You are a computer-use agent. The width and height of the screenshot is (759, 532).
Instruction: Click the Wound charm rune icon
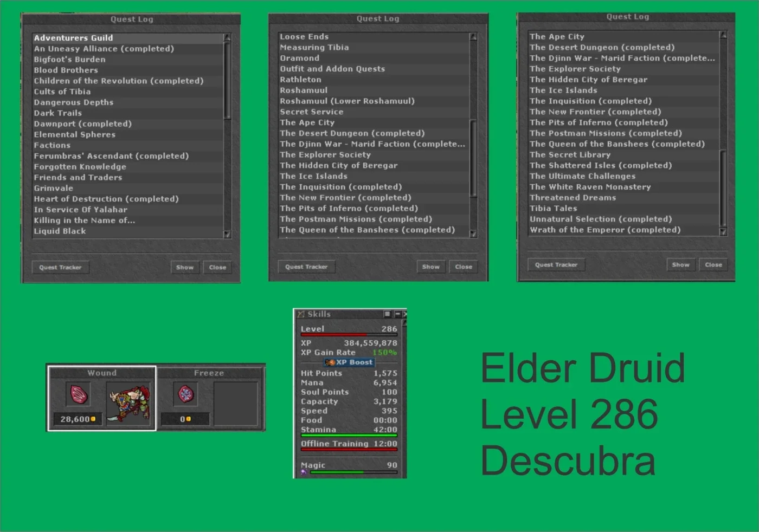pyautogui.click(x=79, y=394)
